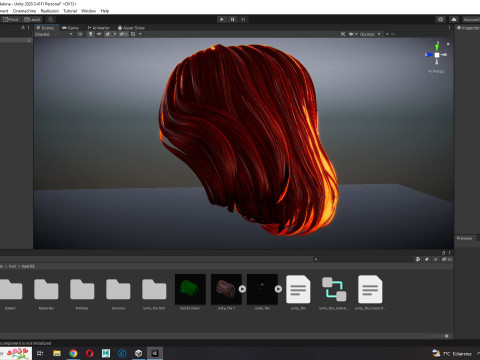
Task: Toggle scene effects (skybox, fog) icon
Action: [108, 34]
